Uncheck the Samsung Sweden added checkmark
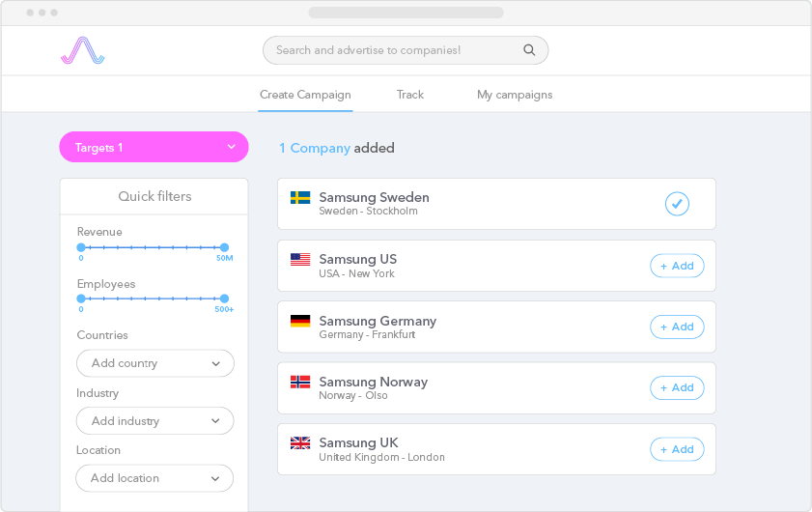Viewport: 812px width, 512px height. pyautogui.click(x=677, y=204)
